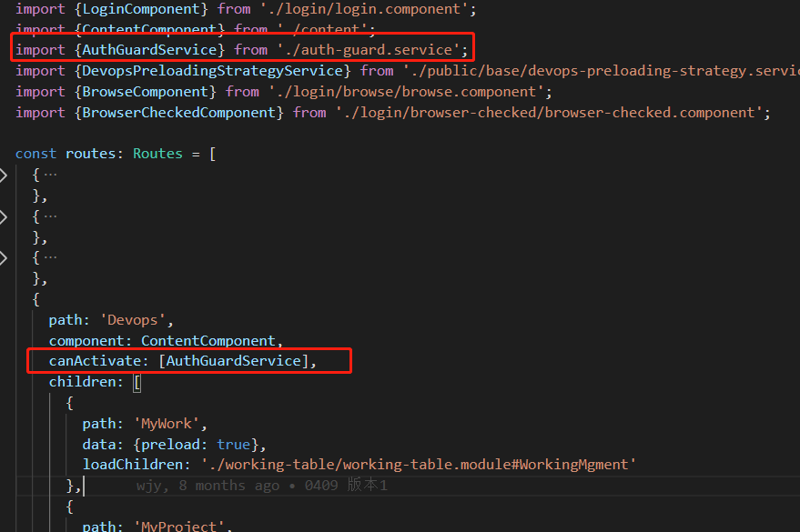Image resolution: width=800 pixels, height=532 pixels.
Task: Click the 'Devops' path string value
Action: click(132, 319)
